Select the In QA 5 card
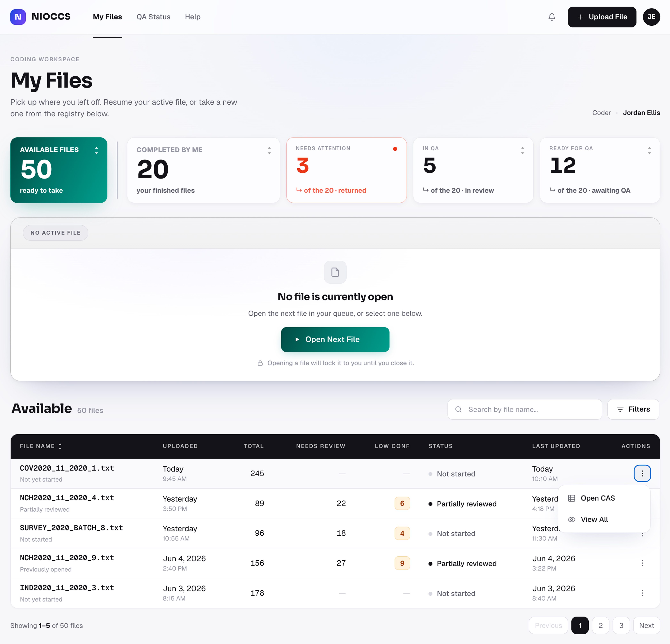Screen dimensions: 670x644 coord(473,170)
